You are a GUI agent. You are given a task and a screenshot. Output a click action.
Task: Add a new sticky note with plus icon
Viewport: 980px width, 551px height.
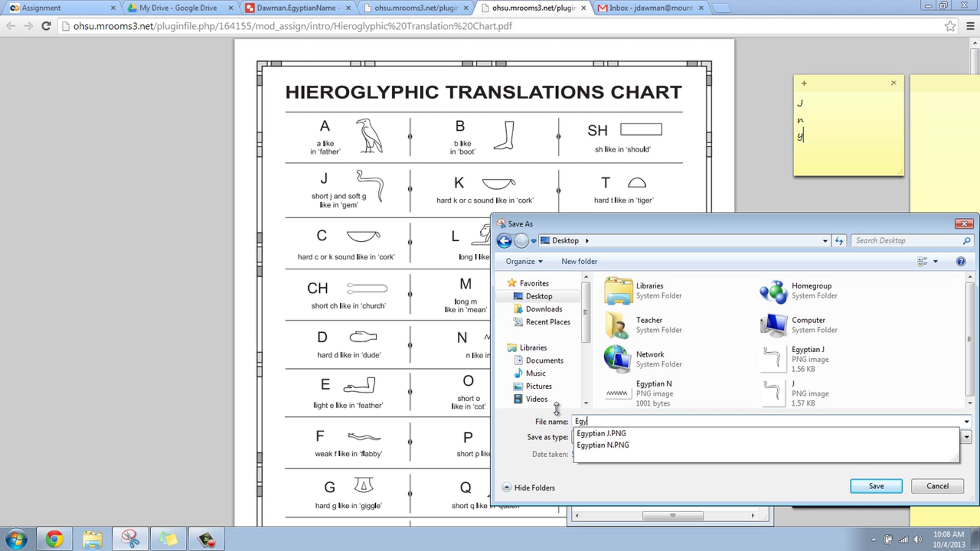click(x=804, y=83)
